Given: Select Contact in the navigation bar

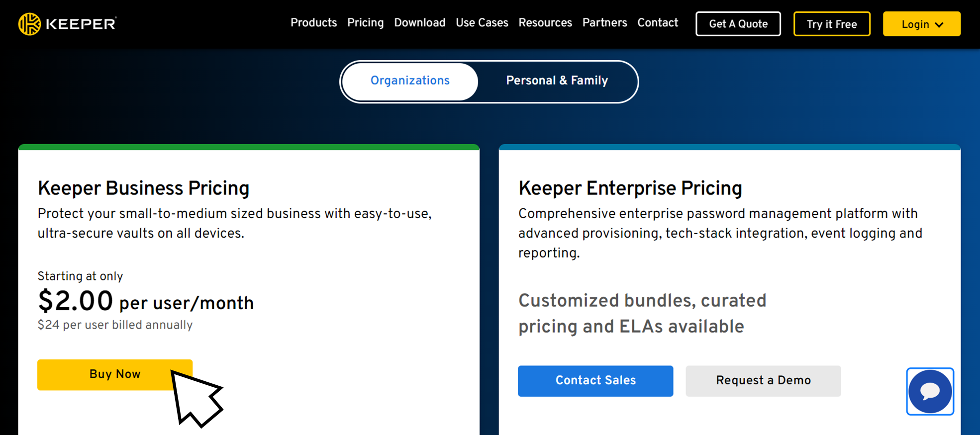Looking at the screenshot, I should [658, 23].
